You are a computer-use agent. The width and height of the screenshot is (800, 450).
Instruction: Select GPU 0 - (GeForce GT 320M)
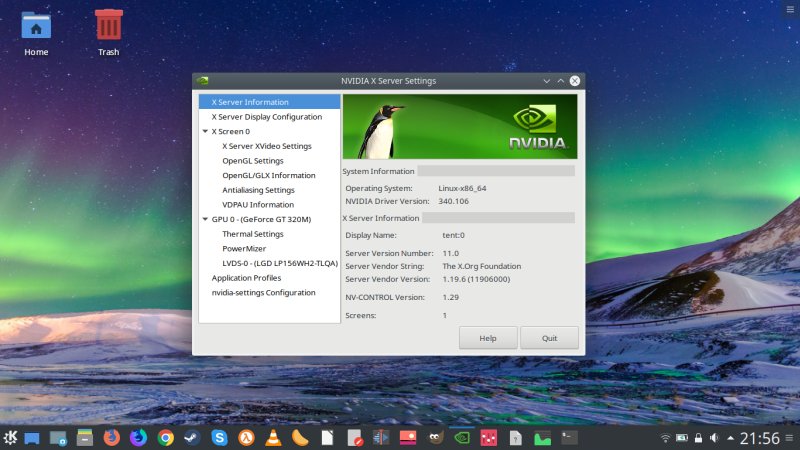click(261, 219)
